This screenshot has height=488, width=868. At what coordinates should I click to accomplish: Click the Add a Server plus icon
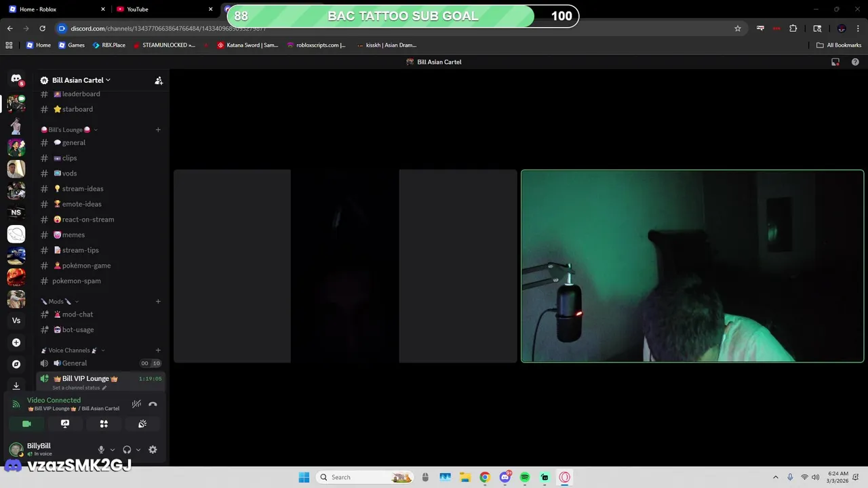click(x=16, y=342)
